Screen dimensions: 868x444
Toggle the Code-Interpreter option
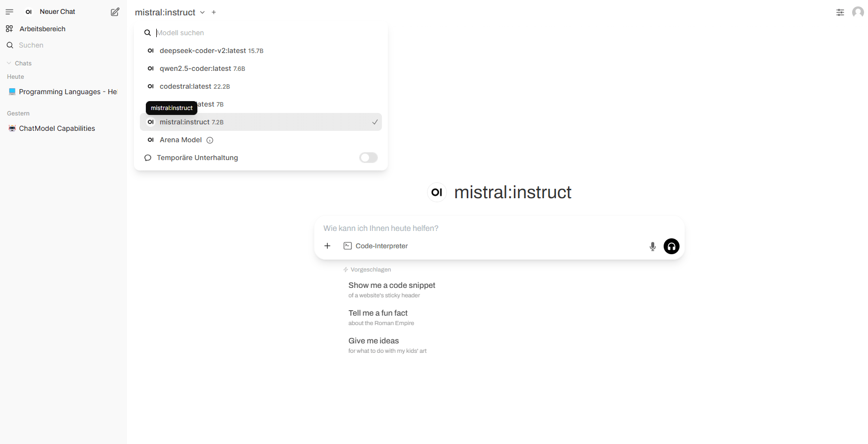375,246
